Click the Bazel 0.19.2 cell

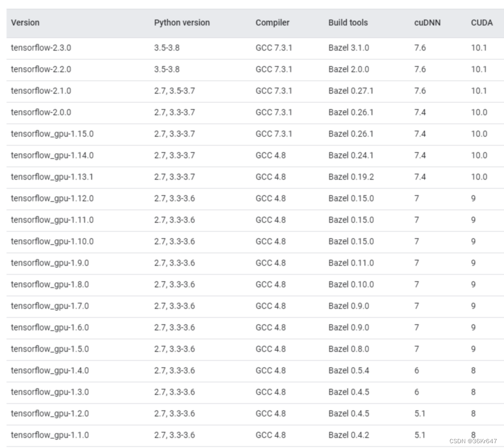coord(351,177)
